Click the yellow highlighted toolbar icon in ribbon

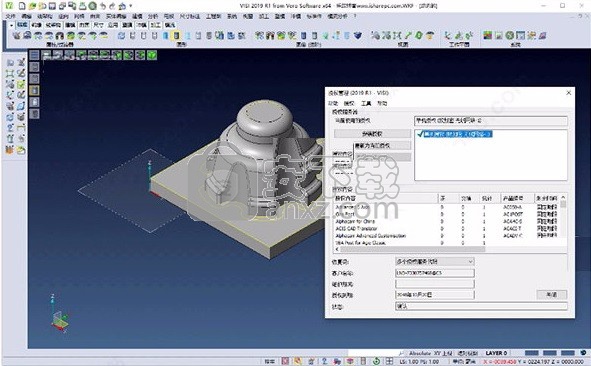pyautogui.click(x=176, y=36)
